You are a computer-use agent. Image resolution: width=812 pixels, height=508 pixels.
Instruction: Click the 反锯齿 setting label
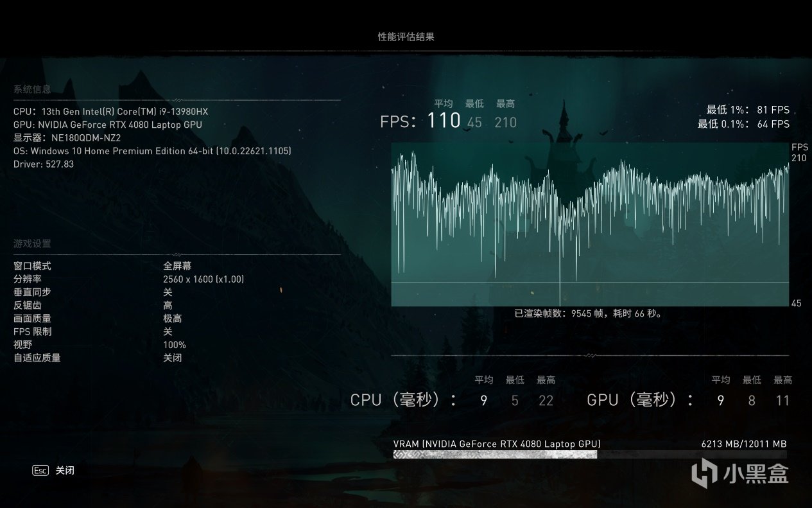point(28,306)
